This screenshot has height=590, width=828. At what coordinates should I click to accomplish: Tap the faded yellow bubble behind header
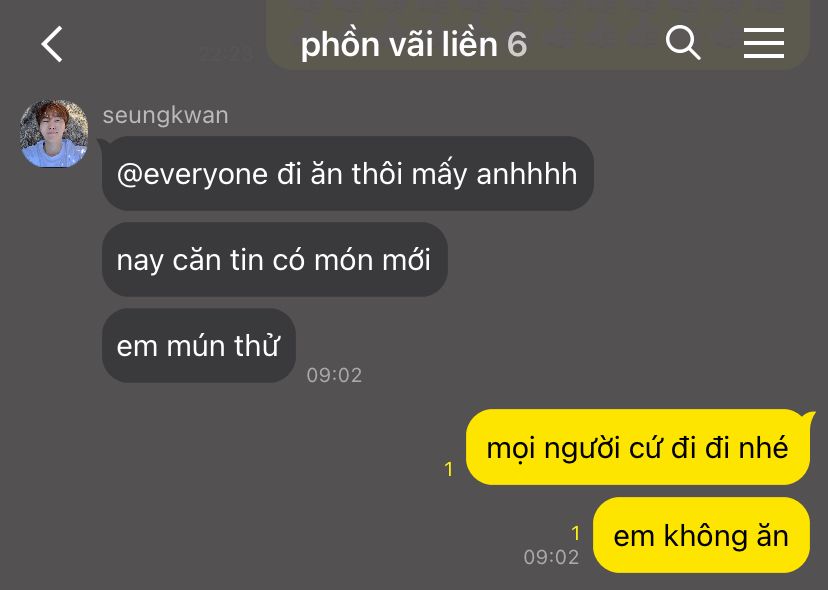[538, 34]
